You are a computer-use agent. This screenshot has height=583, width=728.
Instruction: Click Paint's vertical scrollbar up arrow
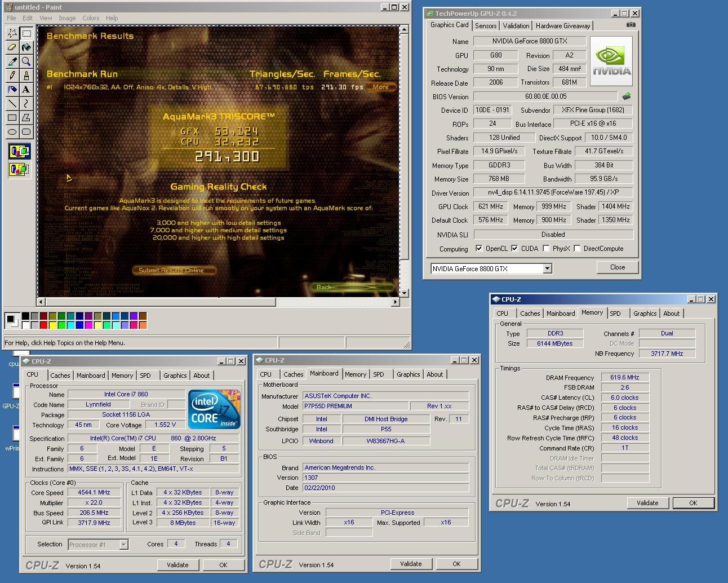[405, 30]
